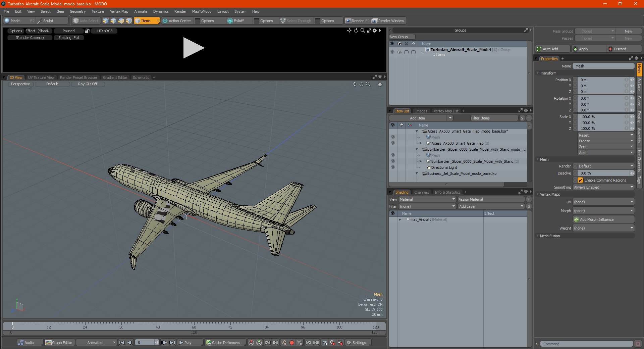Go to first frame
The height and width of the screenshot is (349, 644).
122,343
